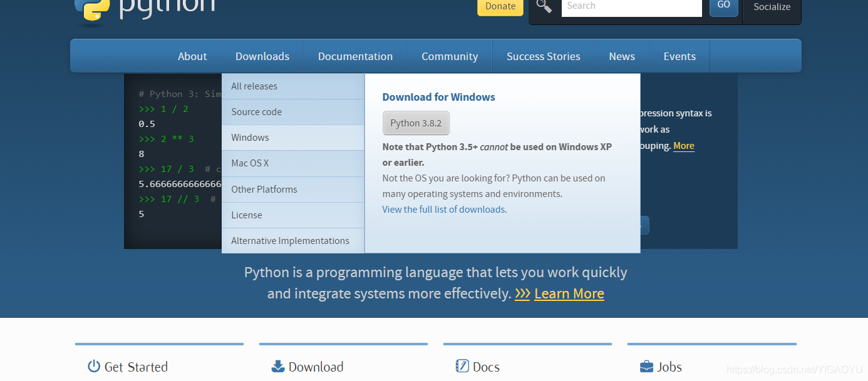Click the '>>> 1 / 2' code line
Image resolution: width=868 pixels, height=381 pixels.
pos(163,109)
